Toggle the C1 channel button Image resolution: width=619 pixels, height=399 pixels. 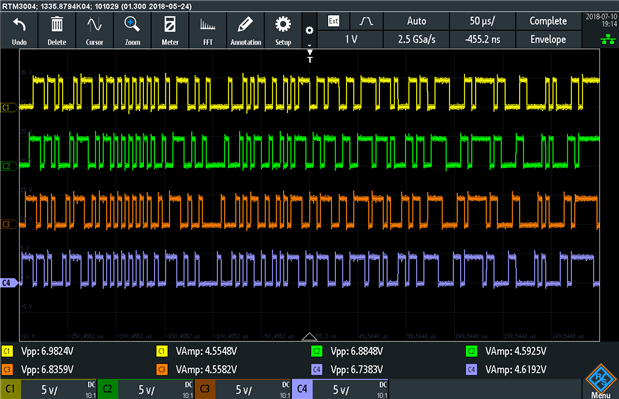click(x=10, y=389)
